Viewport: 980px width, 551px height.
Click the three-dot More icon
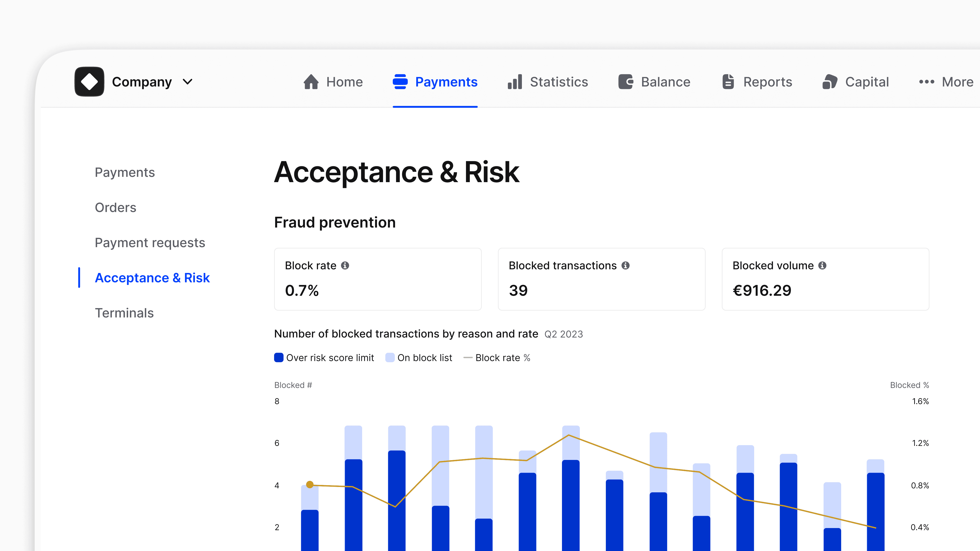tap(927, 82)
